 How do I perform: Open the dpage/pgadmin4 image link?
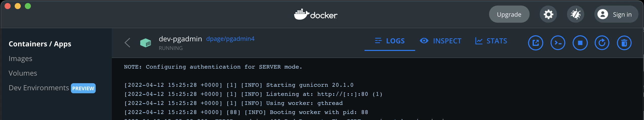pos(230,39)
